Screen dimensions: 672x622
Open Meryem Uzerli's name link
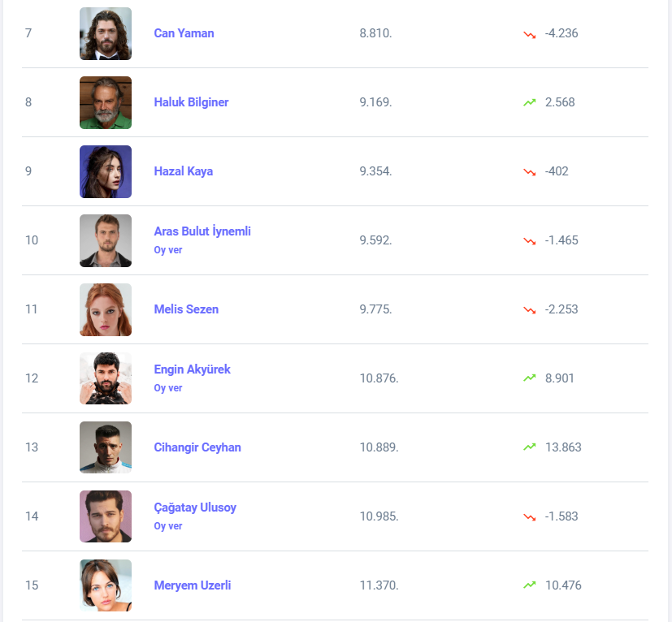193,585
